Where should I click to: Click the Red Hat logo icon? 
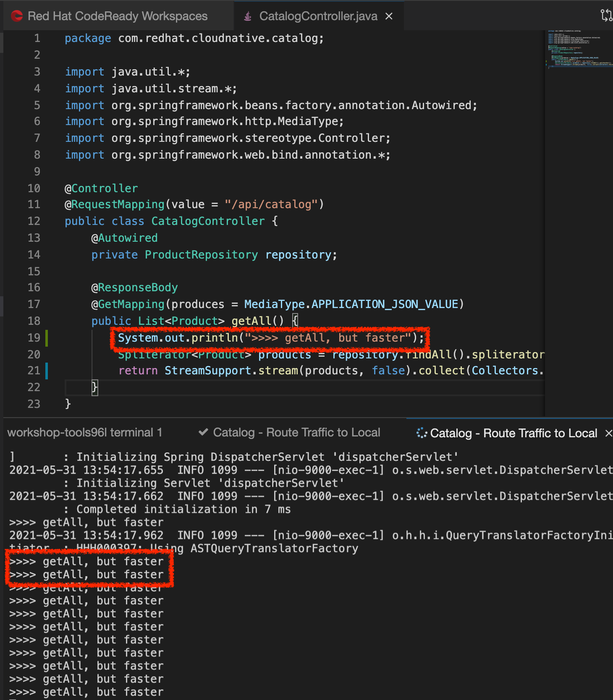[17, 16]
